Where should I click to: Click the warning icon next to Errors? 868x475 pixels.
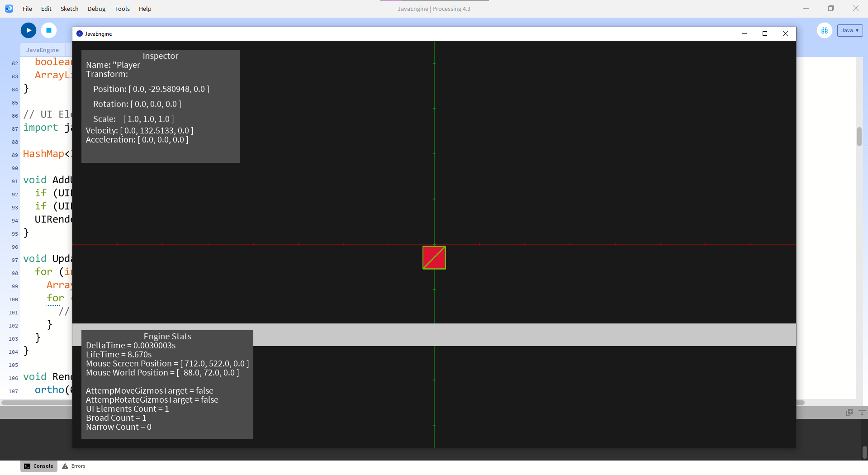click(x=65, y=465)
